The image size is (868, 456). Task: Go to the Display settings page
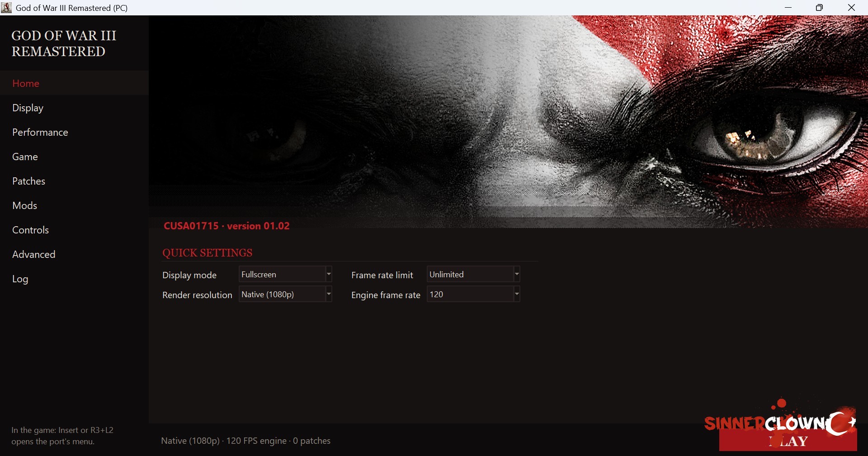74,108
